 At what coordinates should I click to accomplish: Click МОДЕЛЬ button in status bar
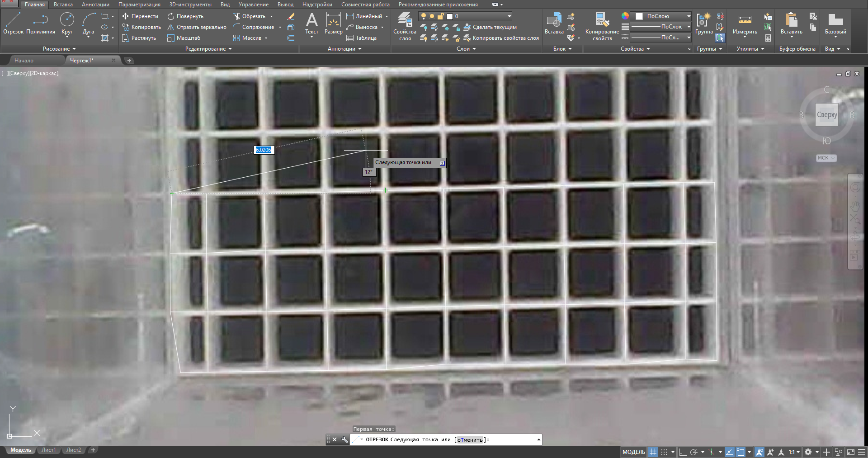tap(634, 452)
